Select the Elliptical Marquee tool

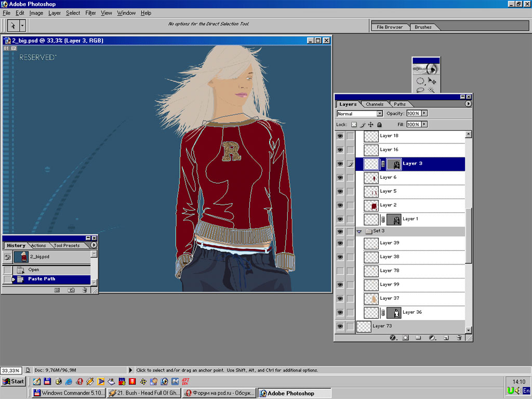420,81
